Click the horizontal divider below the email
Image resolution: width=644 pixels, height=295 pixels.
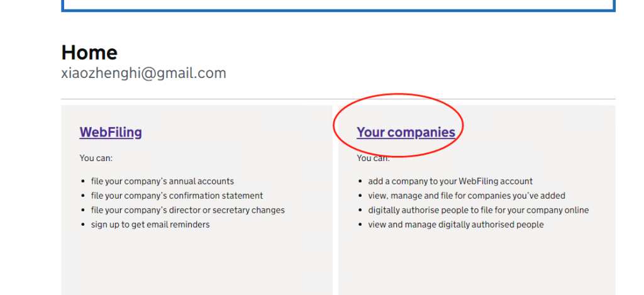[338, 99]
